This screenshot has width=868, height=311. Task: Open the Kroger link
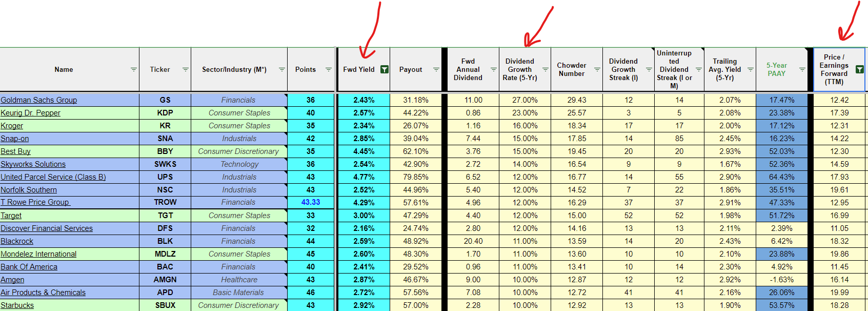[x=12, y=126]
